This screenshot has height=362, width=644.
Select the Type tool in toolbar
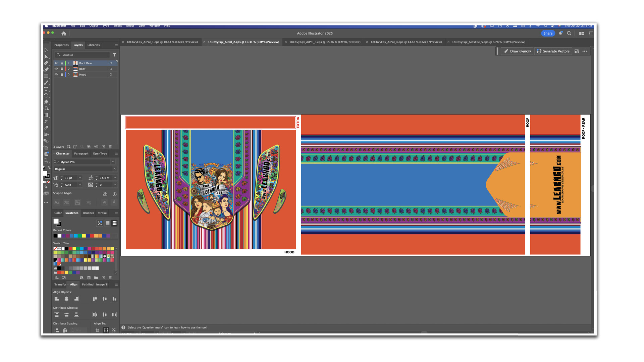click(46, 89)
